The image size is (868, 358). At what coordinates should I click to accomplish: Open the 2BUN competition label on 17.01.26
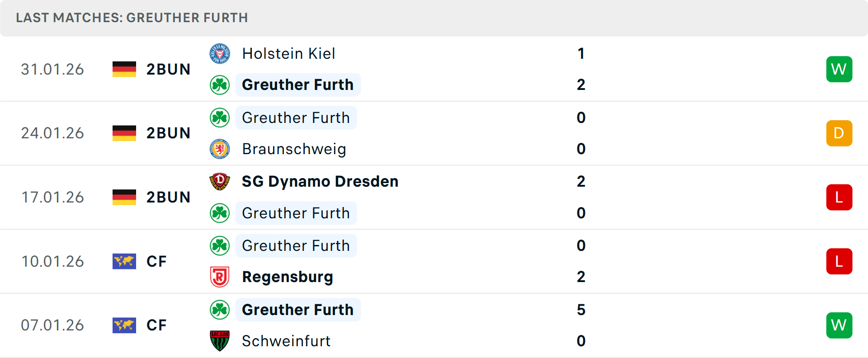tap(169, 197)
